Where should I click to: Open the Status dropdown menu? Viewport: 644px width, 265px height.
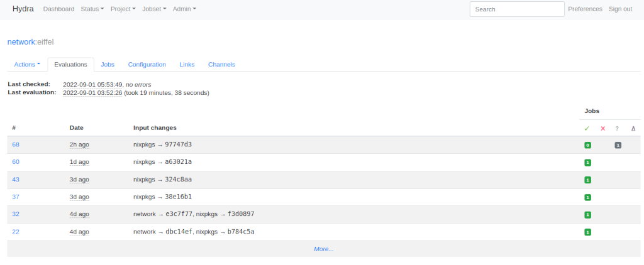pyautogui.click(x=92, y=9)
